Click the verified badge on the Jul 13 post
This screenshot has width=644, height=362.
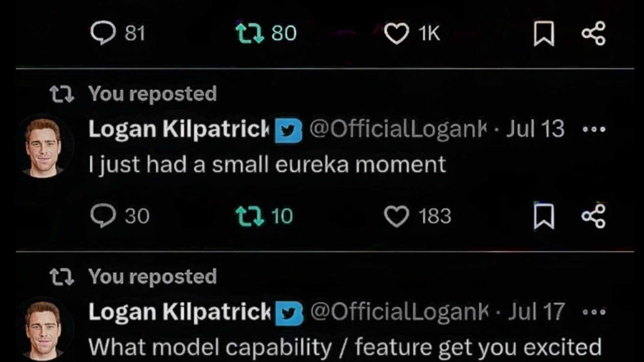point(288,130)
